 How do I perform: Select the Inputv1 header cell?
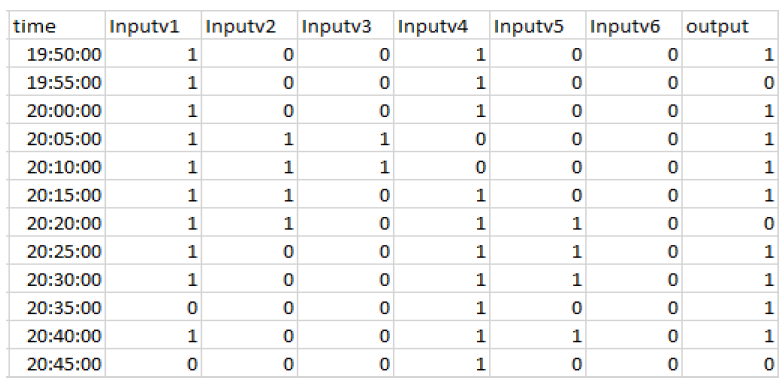153,26
